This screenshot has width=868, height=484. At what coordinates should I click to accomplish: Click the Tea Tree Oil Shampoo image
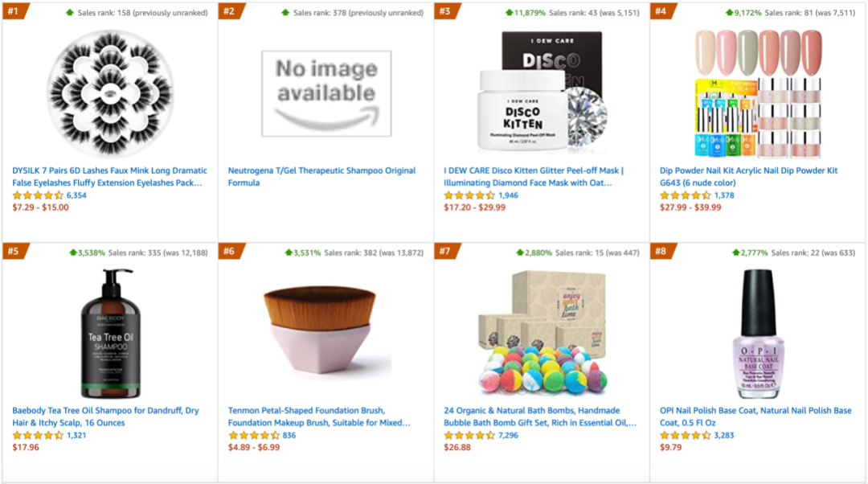coord(110,334)
